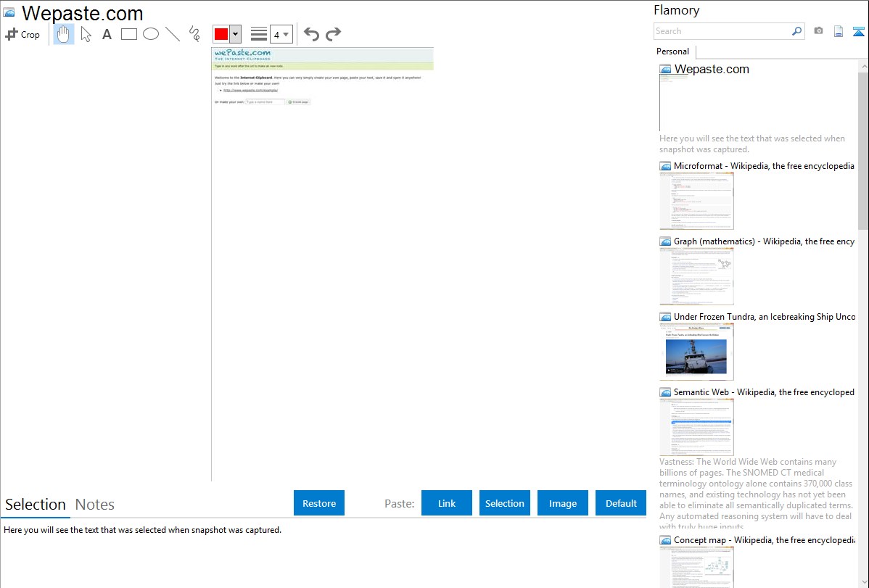Open the Semantic Web snapshot thumbnail
The height and width of the screenshot is (588, 869).
pyautogui.click(x=696, y=427)
